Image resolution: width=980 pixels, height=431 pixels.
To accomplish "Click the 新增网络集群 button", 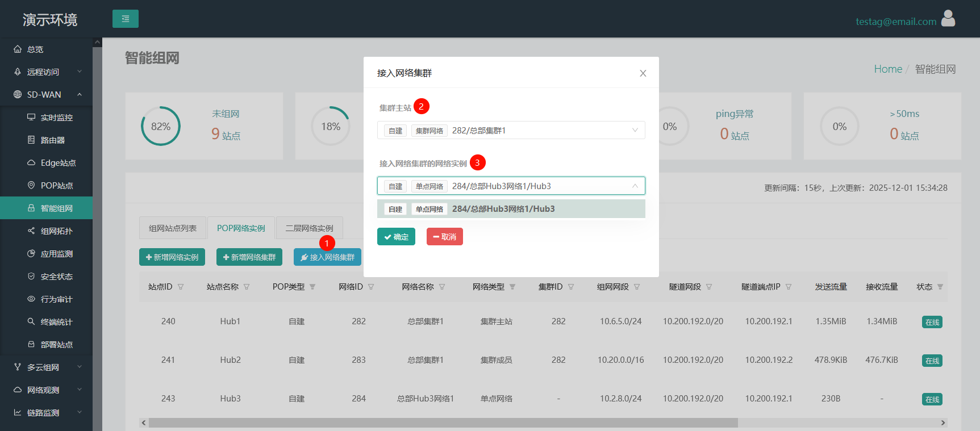I will [x=249, y=257].
